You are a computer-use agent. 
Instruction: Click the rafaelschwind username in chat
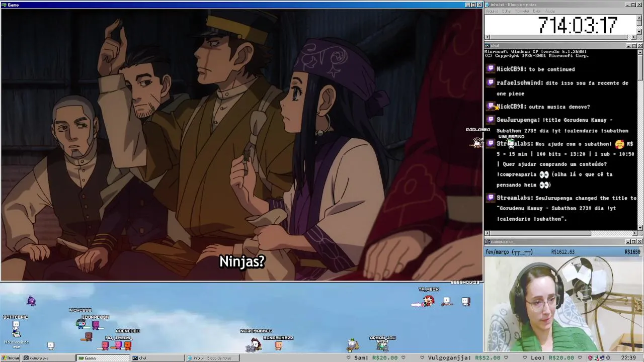(x=520, y=83)
